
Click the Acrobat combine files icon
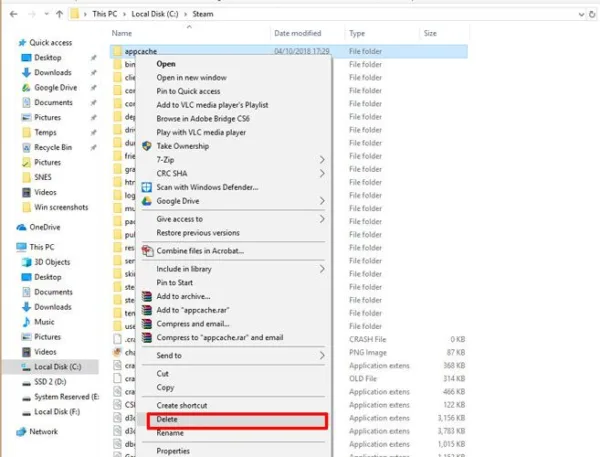[x=147, y=251]
